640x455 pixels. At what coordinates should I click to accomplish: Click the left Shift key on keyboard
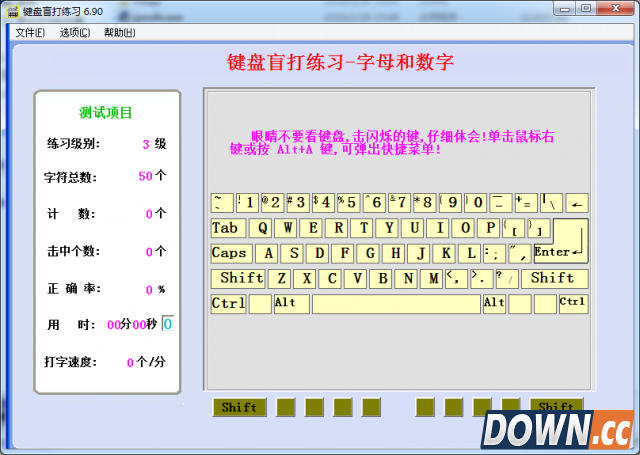click(238, 278)
